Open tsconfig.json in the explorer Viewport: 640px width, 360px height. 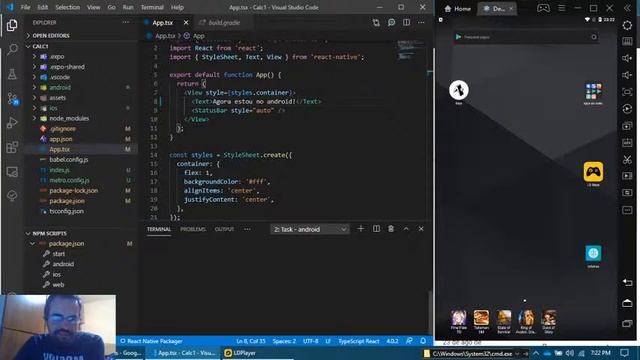pos(66,211)
